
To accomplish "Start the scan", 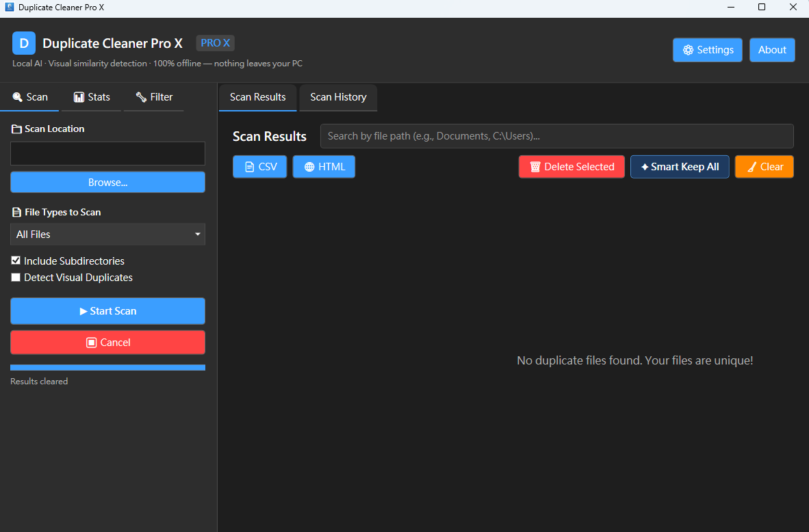I will 108,311.
